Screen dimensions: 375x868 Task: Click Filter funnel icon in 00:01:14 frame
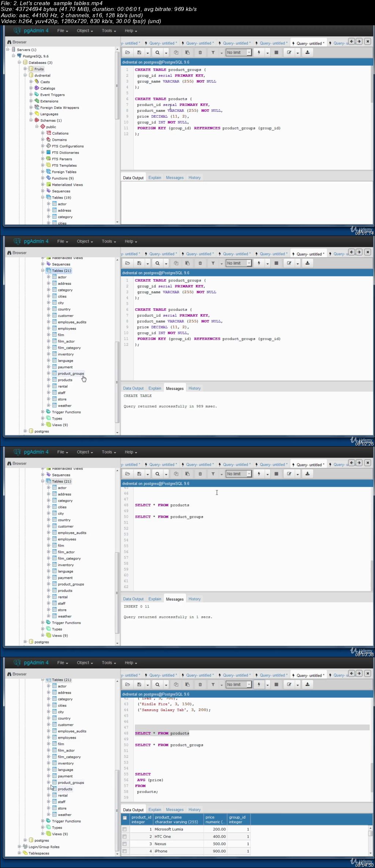213,52
